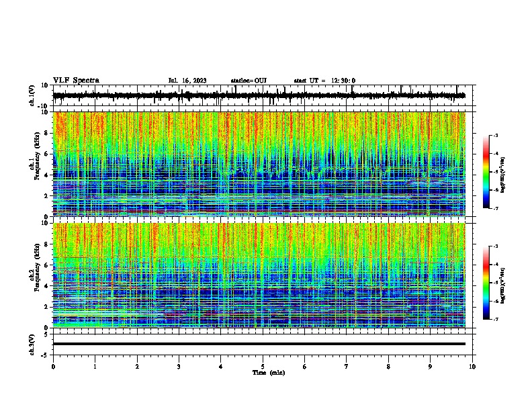Click the '-5' tick on ch.3(V) axis

pos(46,355)
